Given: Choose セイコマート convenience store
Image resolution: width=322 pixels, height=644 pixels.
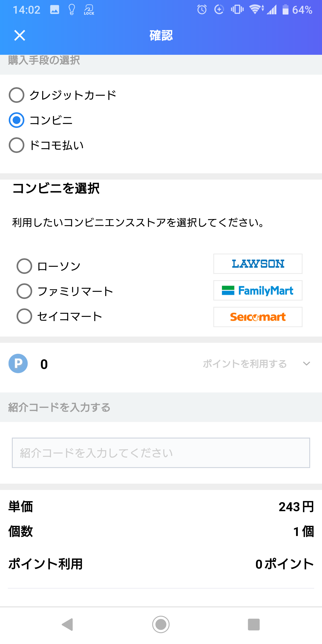Looking at the screenshot, I should pyautogui.click(x=59, y=316).
